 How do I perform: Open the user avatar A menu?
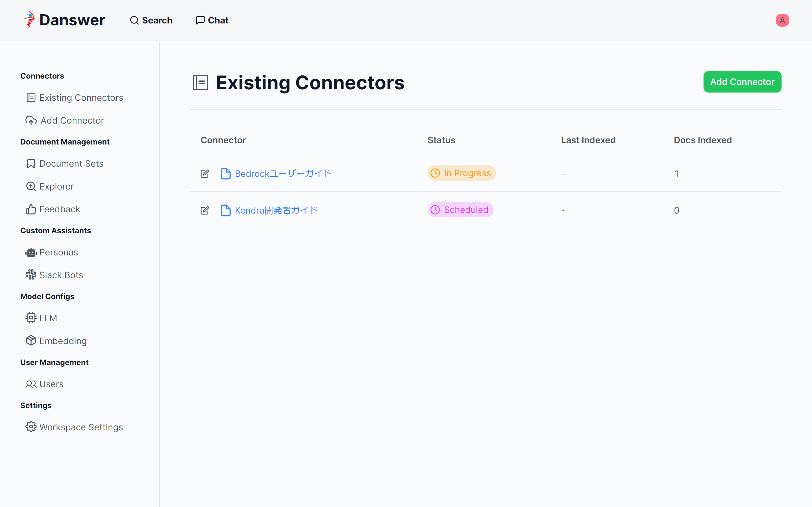pos(782,20)
